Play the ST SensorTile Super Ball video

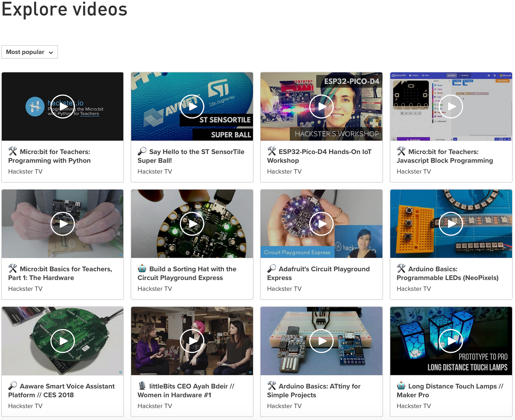tap(192, 107)
